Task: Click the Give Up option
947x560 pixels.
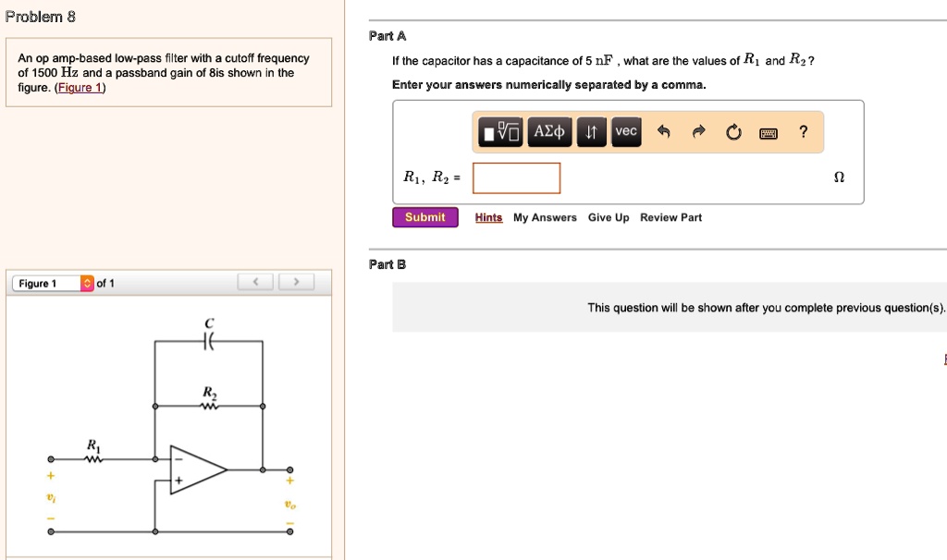Action: 608,216
